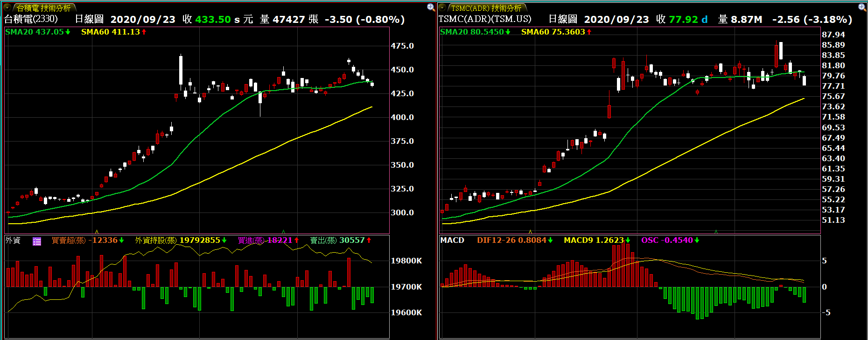868x340 pixels.
Task: Open the left 台積電 panel dropdown arrow
Action: point(7,7)
